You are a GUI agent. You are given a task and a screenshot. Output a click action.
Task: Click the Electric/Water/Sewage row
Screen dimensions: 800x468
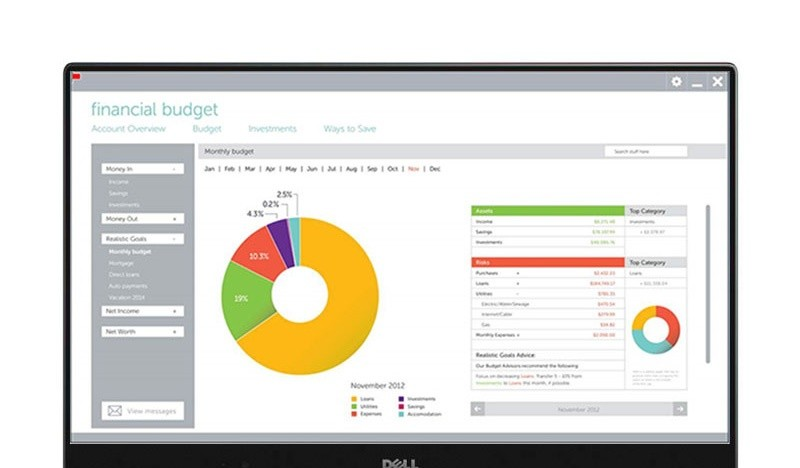pos(547,304)
